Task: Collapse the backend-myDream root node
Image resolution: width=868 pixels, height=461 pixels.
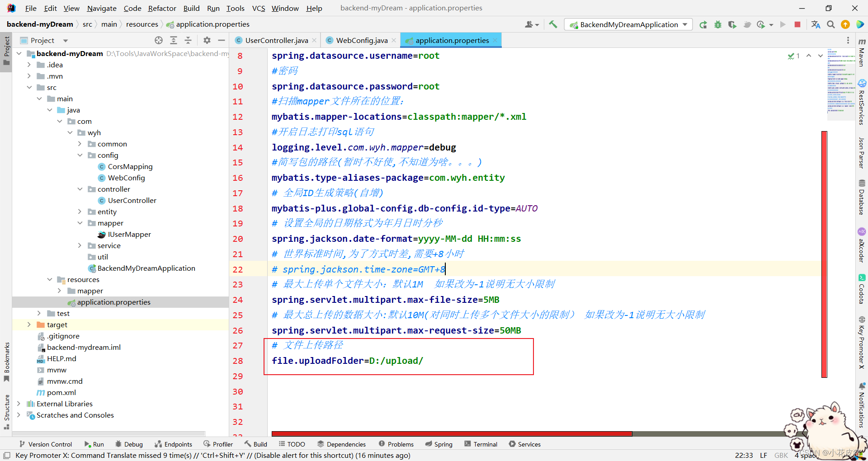Action: (19, 53)
